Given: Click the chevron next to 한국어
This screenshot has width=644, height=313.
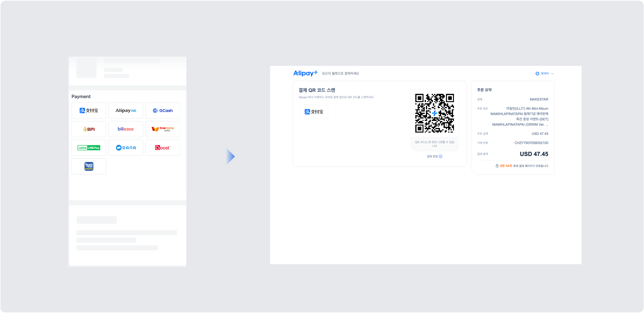Looking at the screenshot, I should point(552,74).
